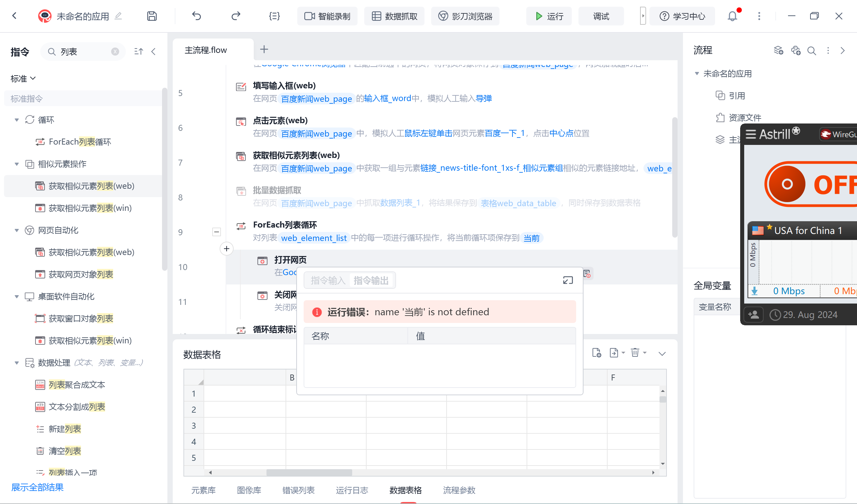Click the redo arrow icon
857x504 pixels.
(x=236, y=16)
